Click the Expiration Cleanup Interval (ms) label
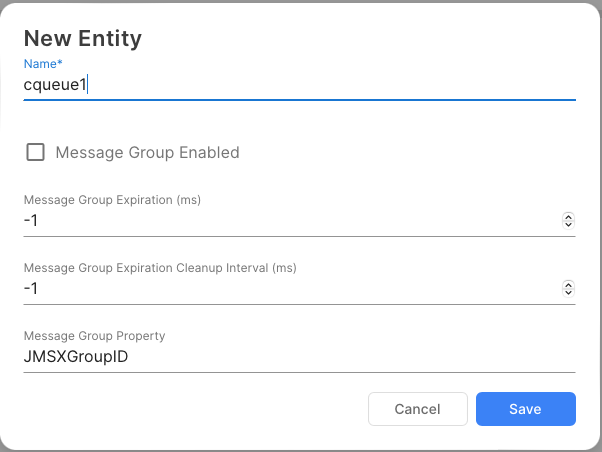The height and width of the screenshot is (452, 602). (160, 268)
